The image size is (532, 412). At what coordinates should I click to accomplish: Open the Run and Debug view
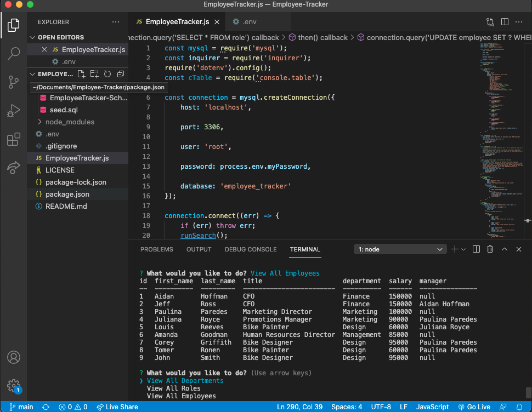pyautogui.click(x=13, y=111)
